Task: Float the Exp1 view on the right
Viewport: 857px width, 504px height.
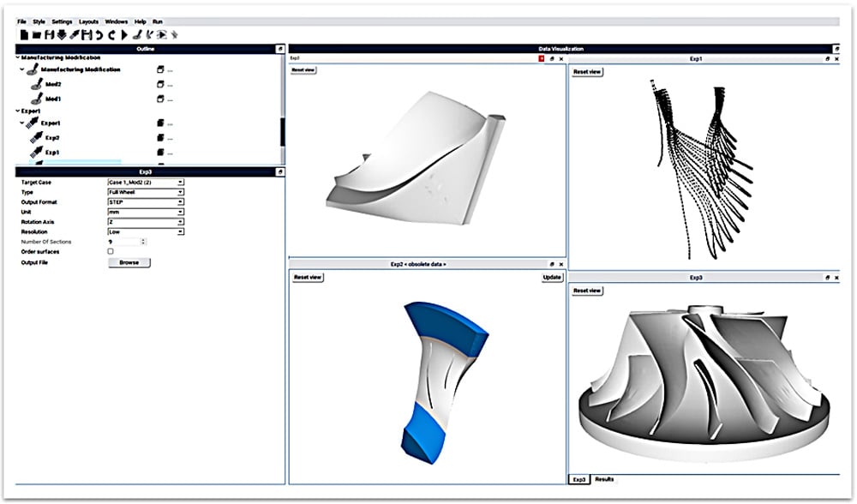Action: pos(827,59)
